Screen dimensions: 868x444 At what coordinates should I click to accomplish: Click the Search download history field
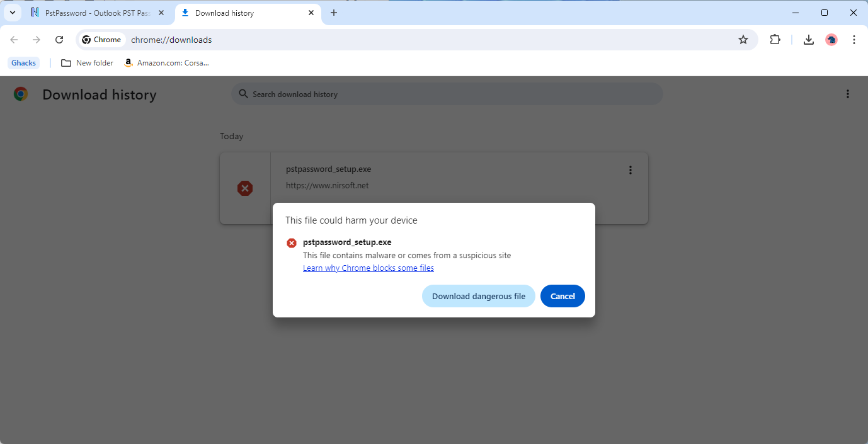click(447, 94)
